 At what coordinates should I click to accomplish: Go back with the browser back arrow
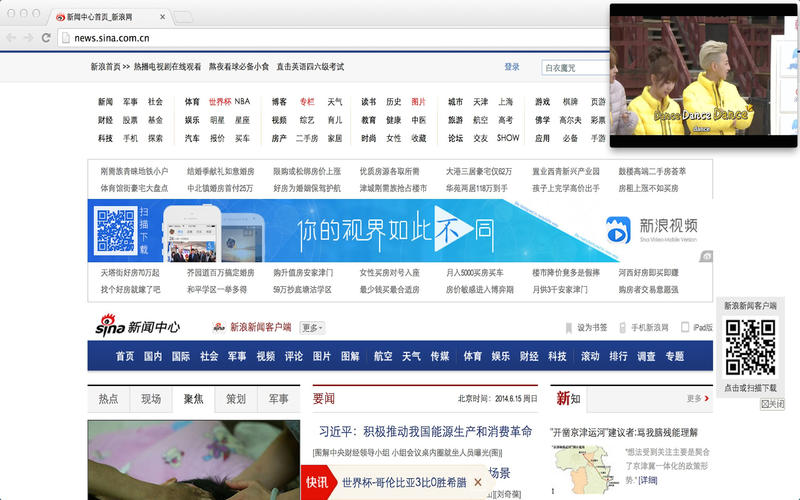[x=11, y=38]
